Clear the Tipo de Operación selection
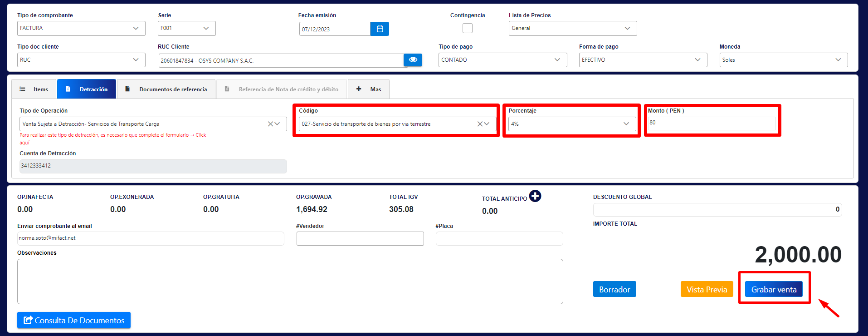 click(270, 124)
